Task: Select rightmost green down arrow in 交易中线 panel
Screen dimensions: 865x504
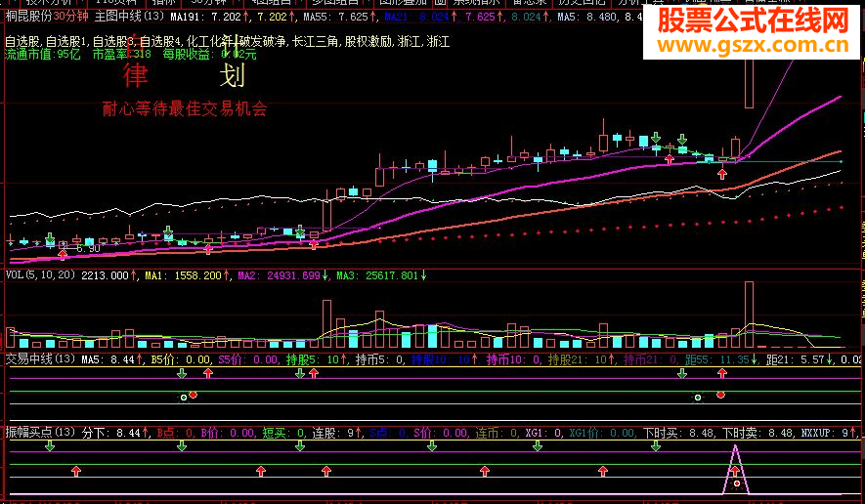Action: pos(682,374)
